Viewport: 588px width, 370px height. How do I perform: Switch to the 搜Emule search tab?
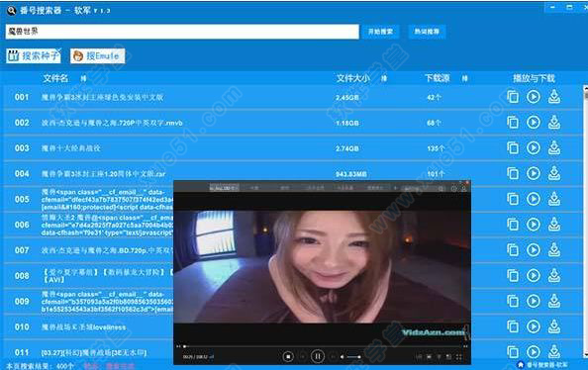pos(97,55)
